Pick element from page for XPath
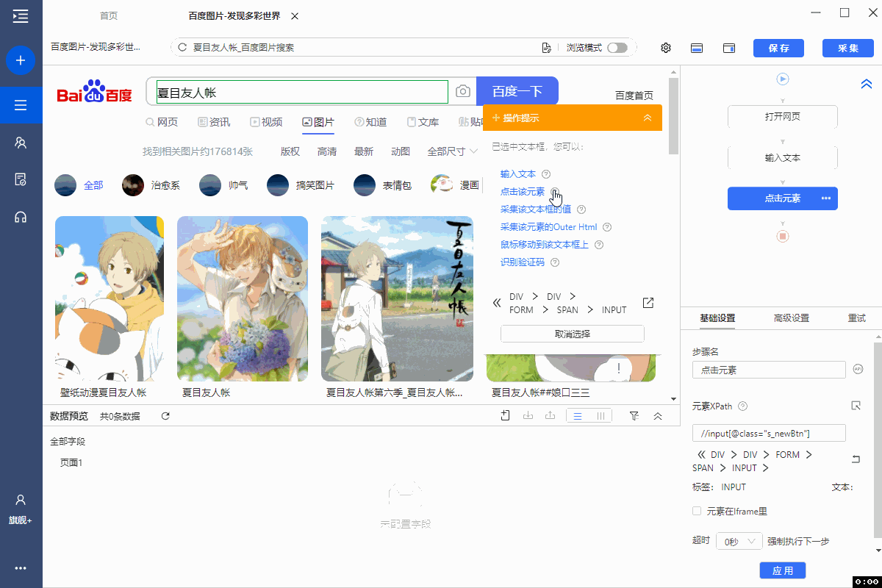The height and width of the screenshot is (588, 882). point(856,406)
